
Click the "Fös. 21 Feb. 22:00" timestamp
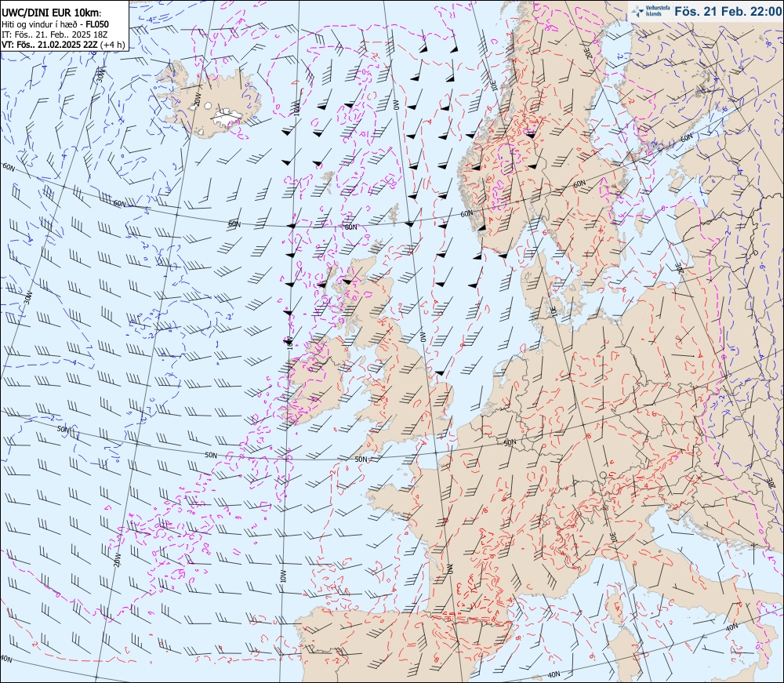pos(728,11)
